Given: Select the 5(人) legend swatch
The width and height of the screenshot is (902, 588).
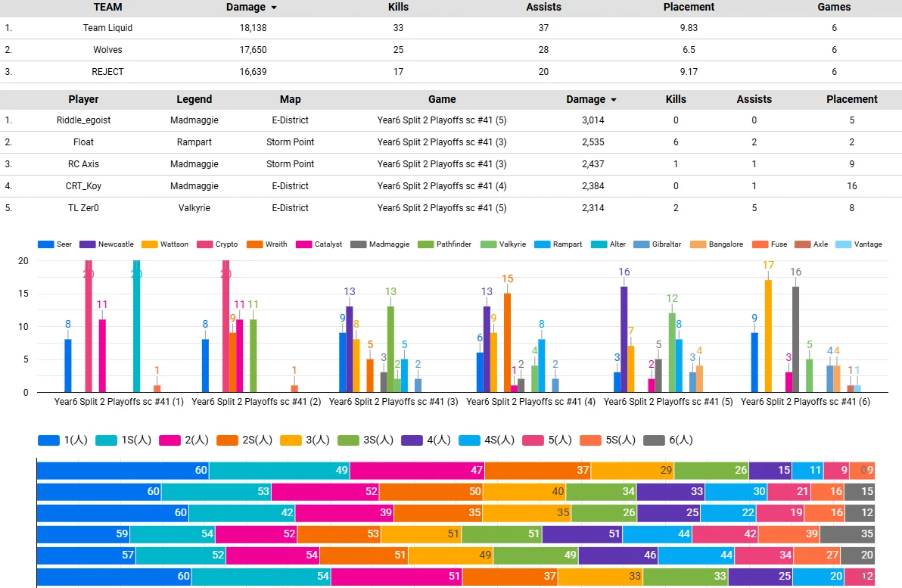Looking at the screenshot, I should (x=533, y=440).
